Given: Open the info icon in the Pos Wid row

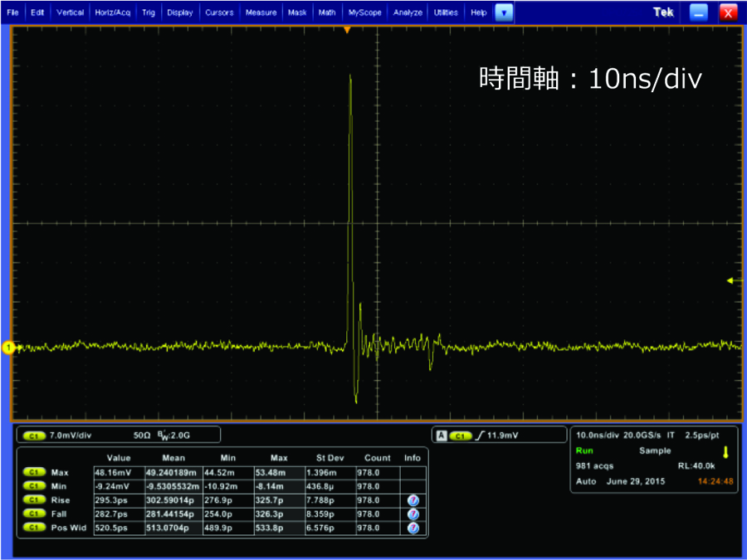Looking at the screenshot, I should click(x=413, y=528).
